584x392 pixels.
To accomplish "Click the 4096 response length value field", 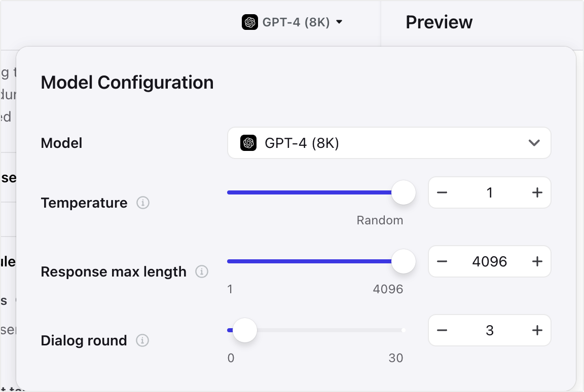I will [x=489, y=261].
